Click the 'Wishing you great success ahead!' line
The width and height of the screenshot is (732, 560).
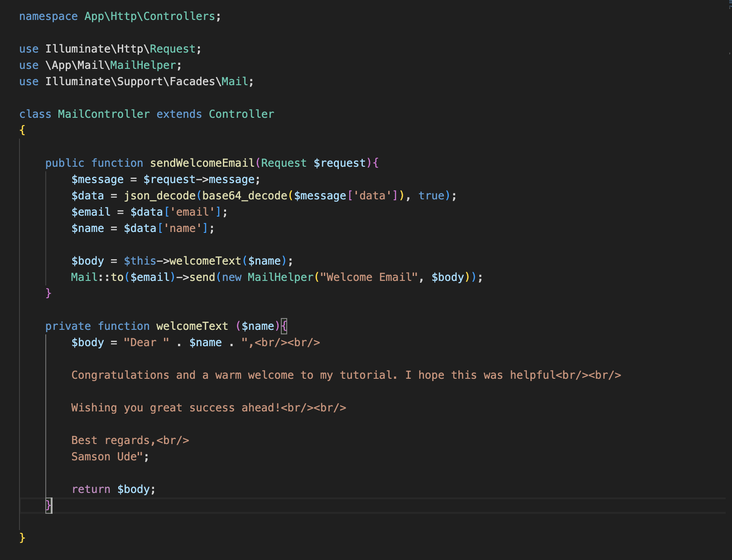point(209,408)
